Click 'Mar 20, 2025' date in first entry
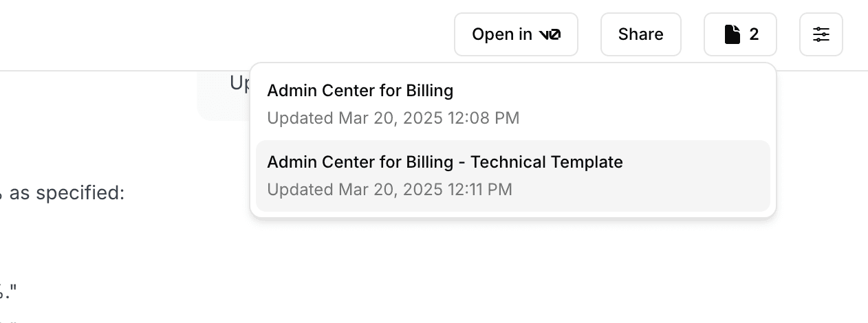This screenshot has width=868, height=323. pos(390,118)
